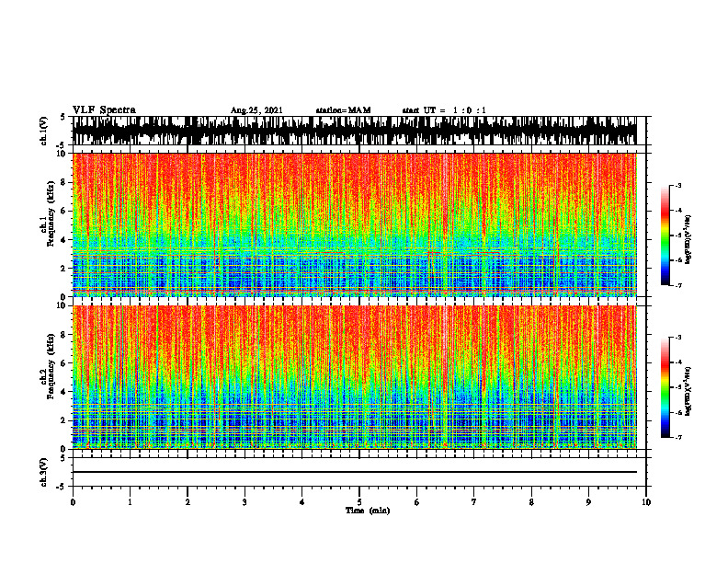This screenshot has width=728, height=563.
Task: Click the "5" tick on time axis
Action: [x=359, y=502]
